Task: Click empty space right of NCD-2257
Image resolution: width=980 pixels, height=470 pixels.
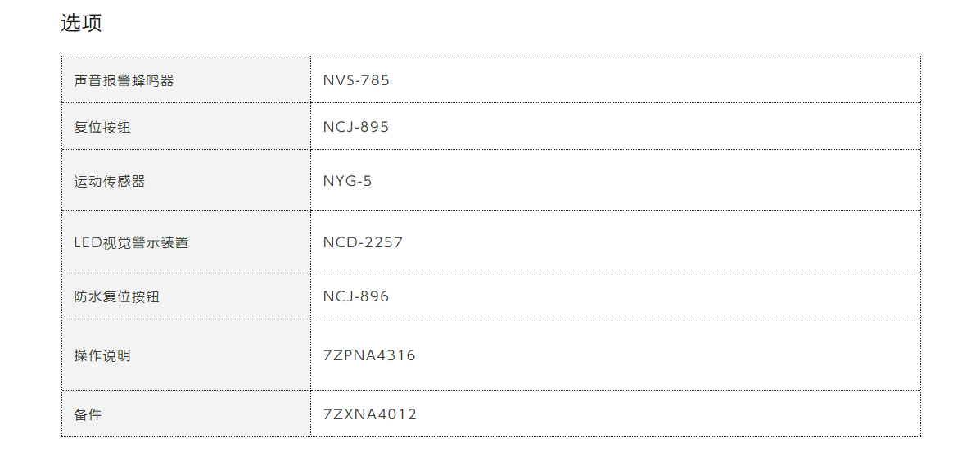Action: pos(662,242)
